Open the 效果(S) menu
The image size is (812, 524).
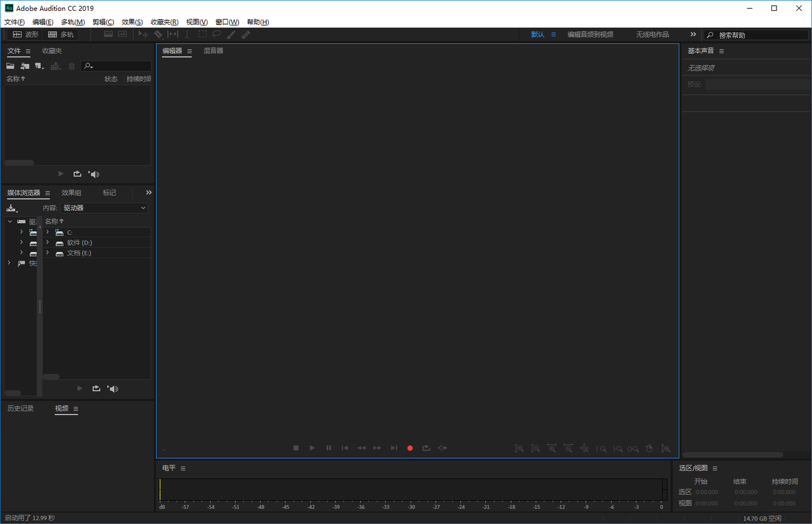click(132, 22)
